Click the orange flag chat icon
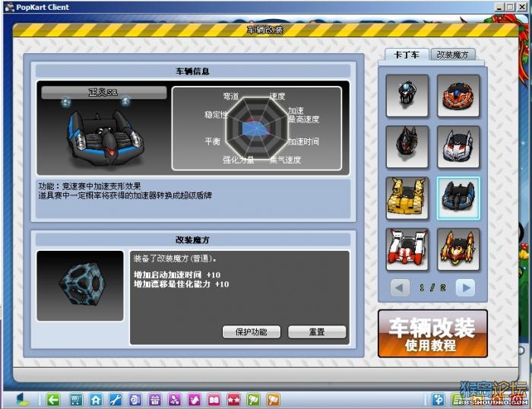Image resolution: width=532 pixels, height=409 pixels. tap(274, 400)
